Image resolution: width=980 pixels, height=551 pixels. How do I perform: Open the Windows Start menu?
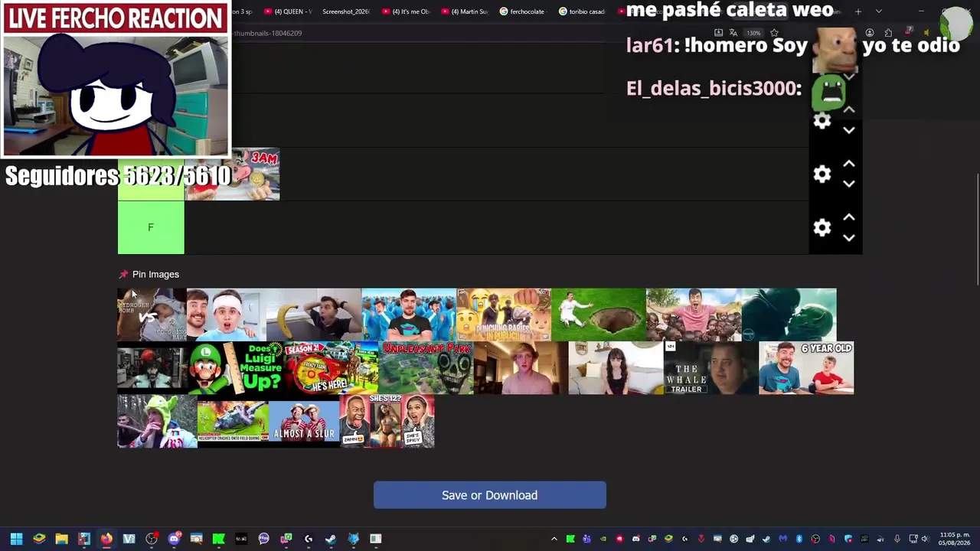tap(16, 539)
